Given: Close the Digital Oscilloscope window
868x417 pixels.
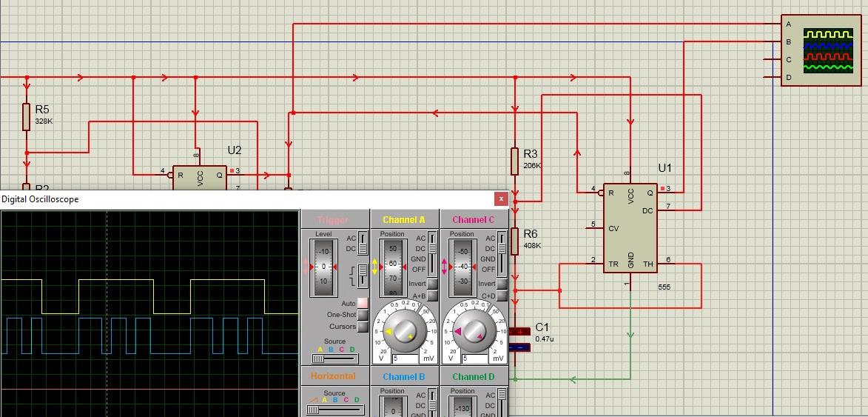Looking at the screenshot, I should click(x=500, y=199).
